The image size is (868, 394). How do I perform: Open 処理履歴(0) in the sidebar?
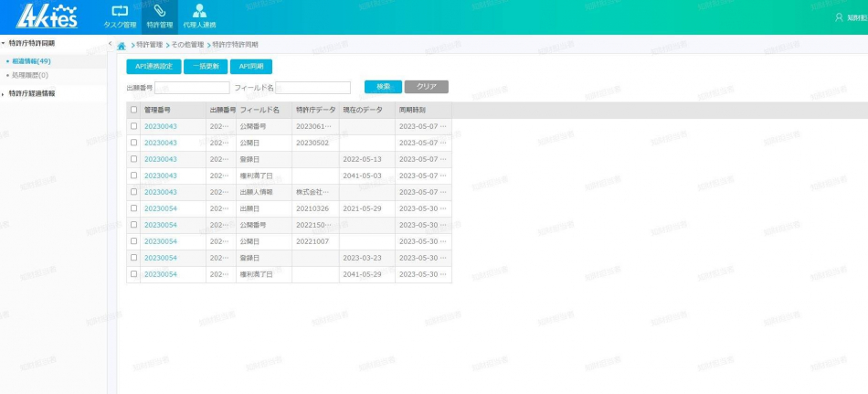(x=30, y=75)
